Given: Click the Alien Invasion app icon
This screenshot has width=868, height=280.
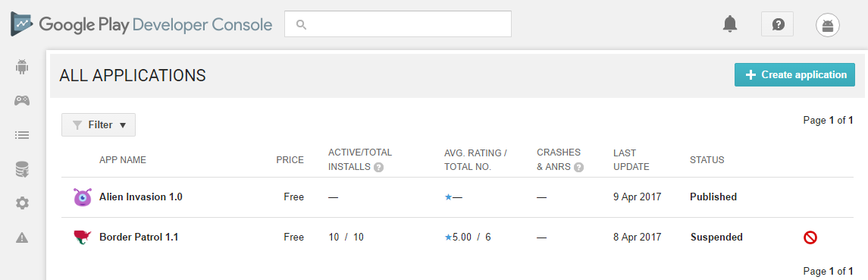Looking at the screenshot, I should click(x=82, y=197).
